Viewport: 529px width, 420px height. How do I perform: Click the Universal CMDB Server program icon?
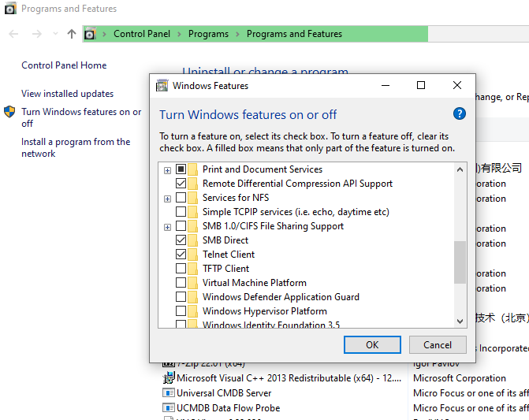(169, 393)
